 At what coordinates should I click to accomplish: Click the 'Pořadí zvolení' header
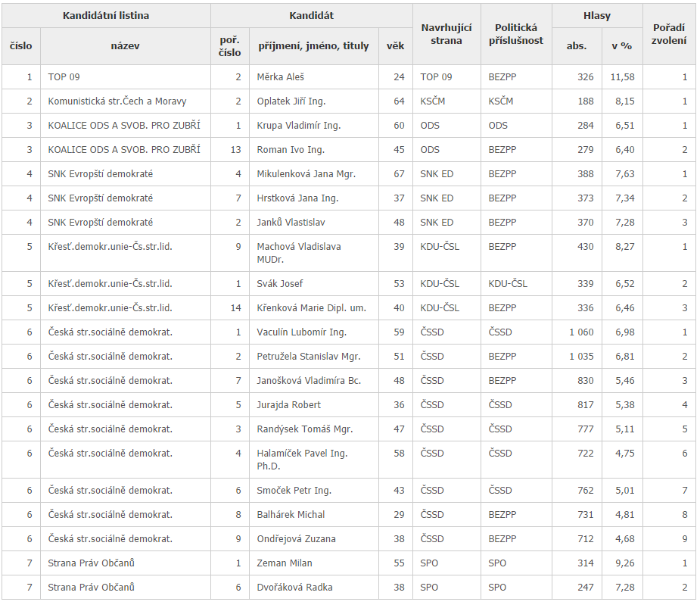pos(669,34)
